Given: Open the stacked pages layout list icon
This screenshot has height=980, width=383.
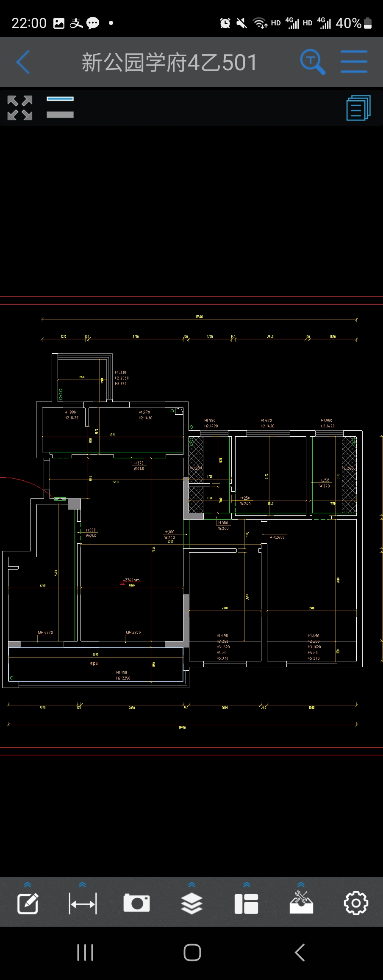Looking at the screenshot, I should point(358,107).
